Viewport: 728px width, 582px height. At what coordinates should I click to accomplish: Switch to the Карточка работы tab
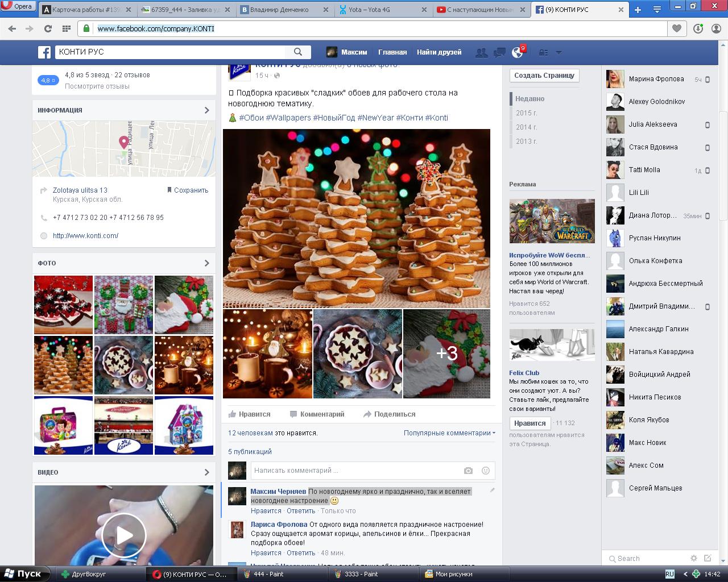(86, 10)
